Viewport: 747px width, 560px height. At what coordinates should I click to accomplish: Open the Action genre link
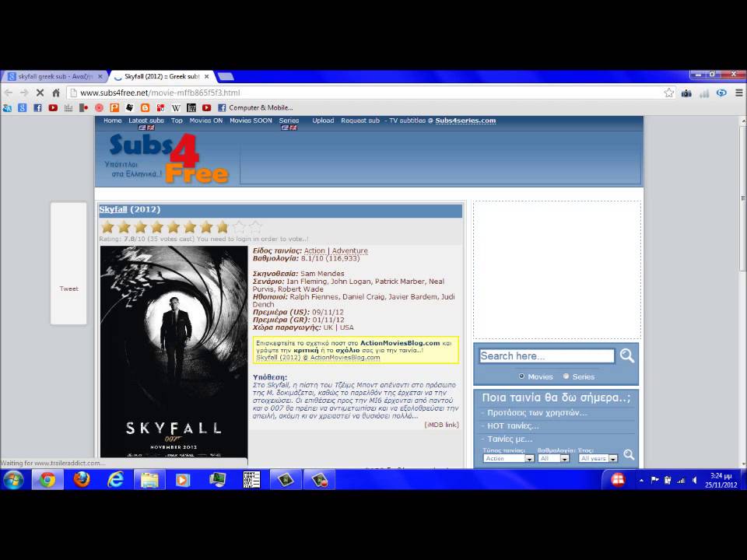click(314, 250)
